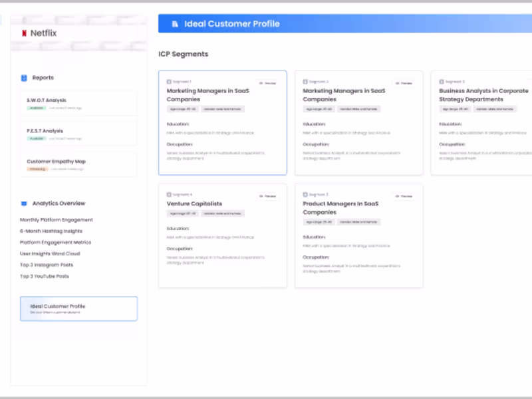Click the ICP Segments heading
532x399 pixels.
[184, 54]
